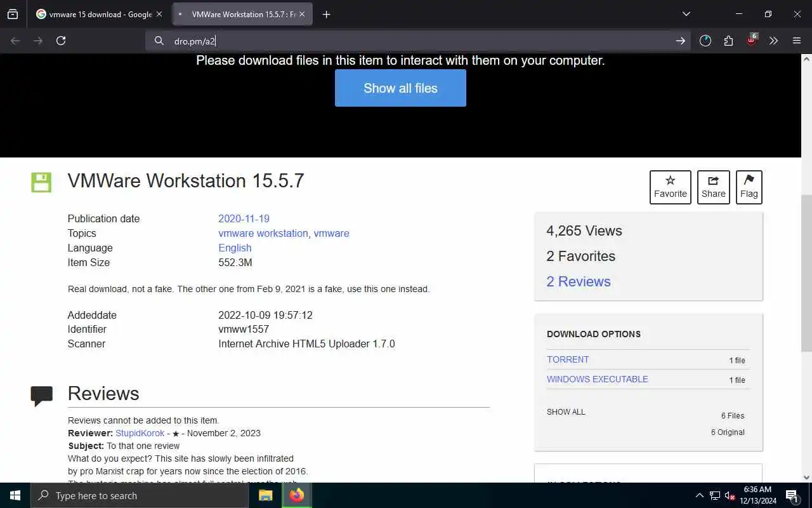Screen dimensions: 812x508
Task: Close the 'vmware 15 download' tab
Action: tap(159, 14)
